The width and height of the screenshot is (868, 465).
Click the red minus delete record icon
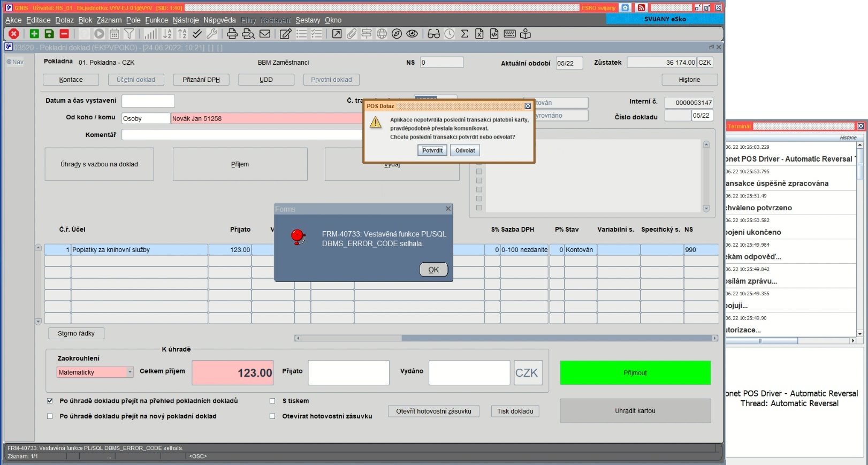64,34
